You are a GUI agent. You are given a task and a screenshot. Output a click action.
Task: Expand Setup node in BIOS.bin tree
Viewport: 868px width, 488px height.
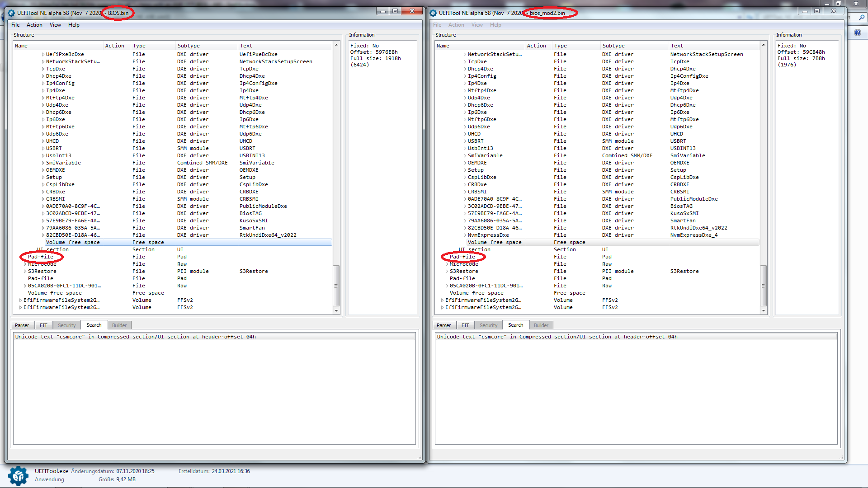pos(43,177)
